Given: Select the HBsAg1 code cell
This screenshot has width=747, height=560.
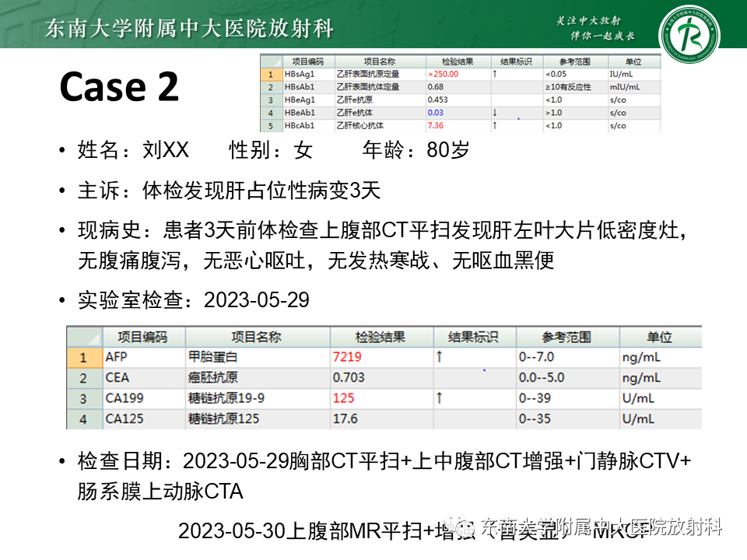Looking at the screenshot, I should [x=309, y=75].
